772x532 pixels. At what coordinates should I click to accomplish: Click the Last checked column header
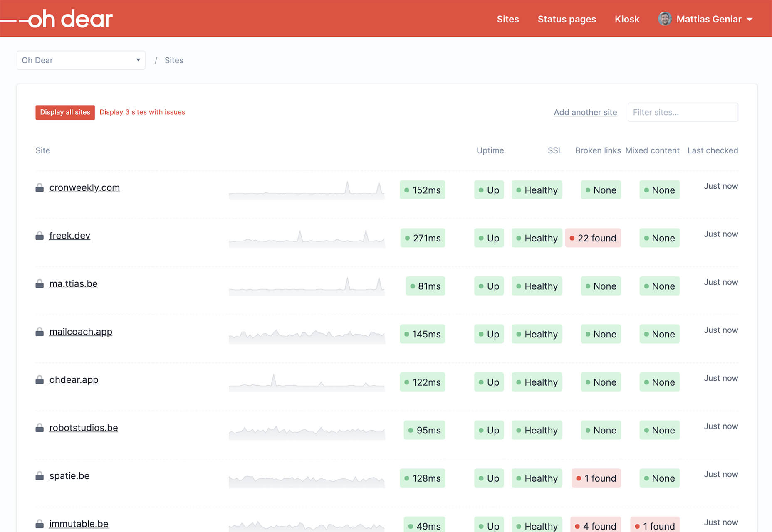pos(713,150)
